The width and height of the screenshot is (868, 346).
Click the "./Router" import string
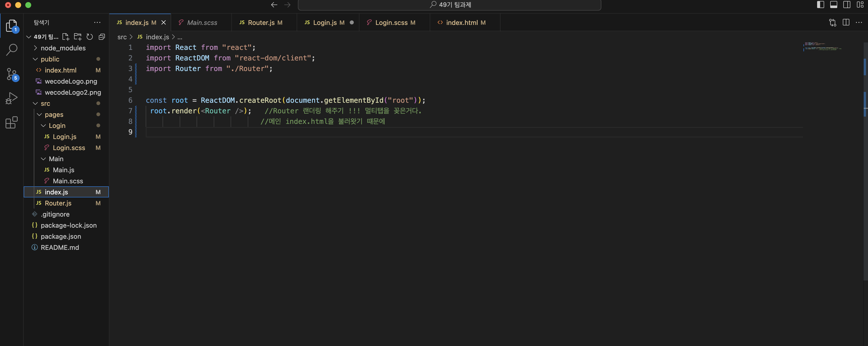click(x=248, y=69)
